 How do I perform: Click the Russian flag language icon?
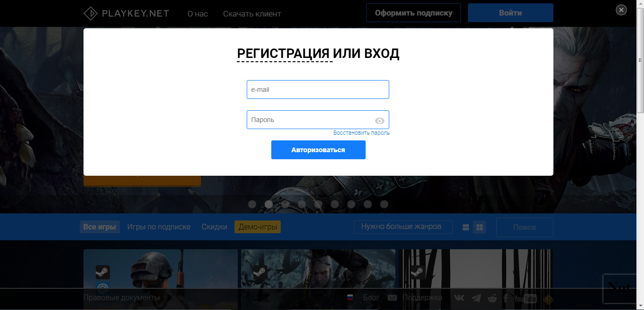tap(350, 298)
